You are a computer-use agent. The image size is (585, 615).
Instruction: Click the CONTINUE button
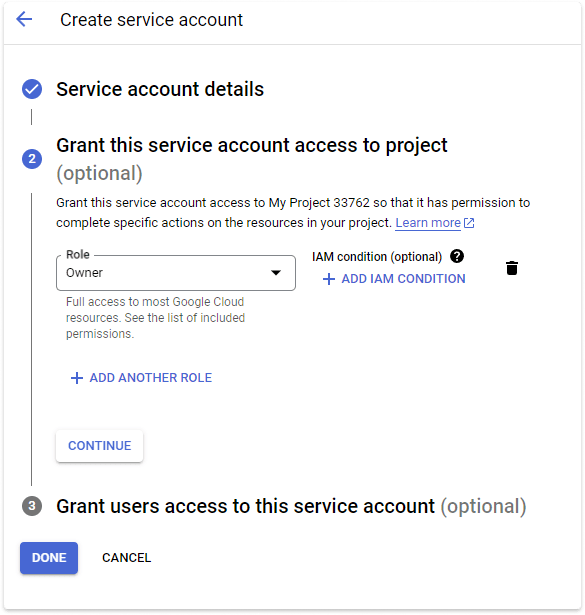click(100, 446)
